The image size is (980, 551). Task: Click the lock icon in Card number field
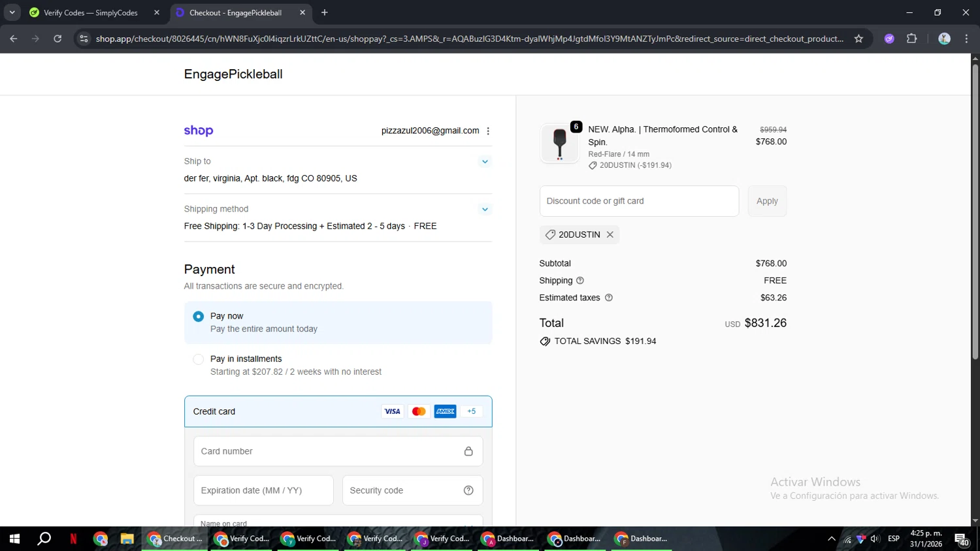click(468, 451)
